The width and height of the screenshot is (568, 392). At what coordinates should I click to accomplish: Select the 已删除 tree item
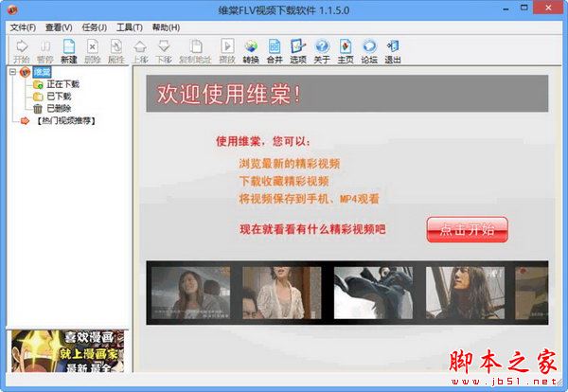59,108
